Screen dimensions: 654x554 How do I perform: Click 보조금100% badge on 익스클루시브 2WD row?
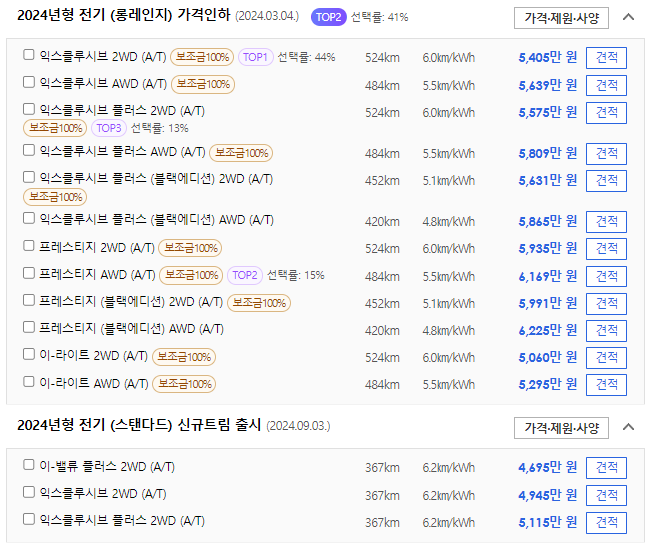point(202,57)
